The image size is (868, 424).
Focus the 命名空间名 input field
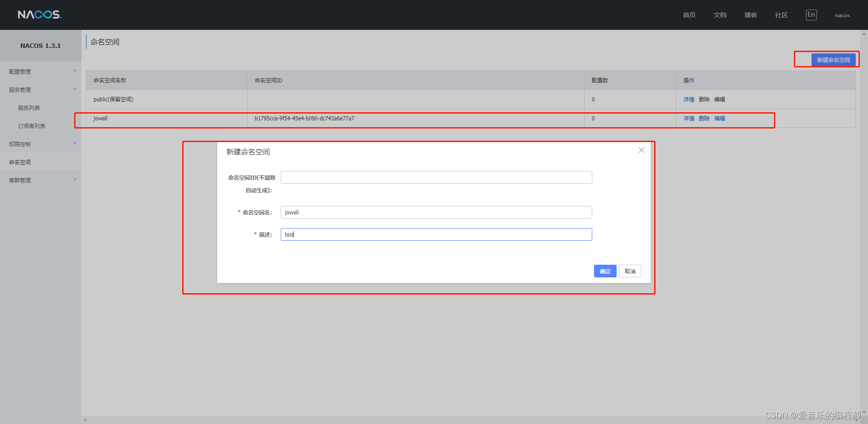pos(436,212)
